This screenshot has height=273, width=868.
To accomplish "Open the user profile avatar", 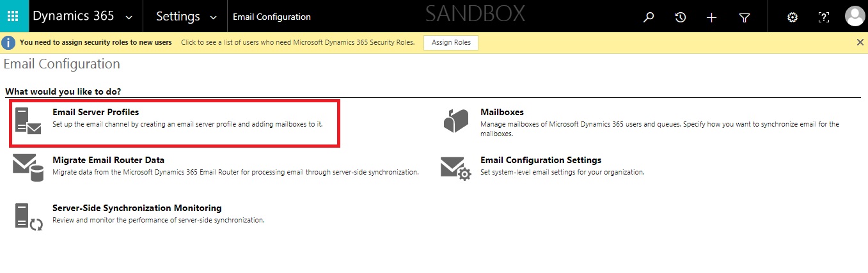I will (855, 17).
